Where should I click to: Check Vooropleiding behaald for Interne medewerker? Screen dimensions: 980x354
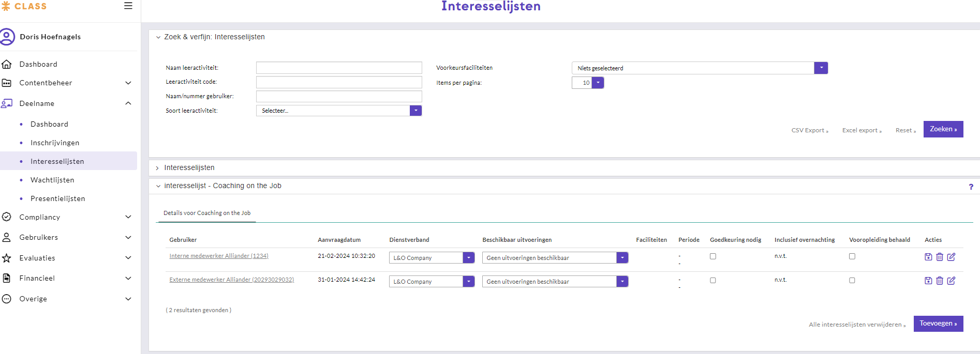[852, 256]
